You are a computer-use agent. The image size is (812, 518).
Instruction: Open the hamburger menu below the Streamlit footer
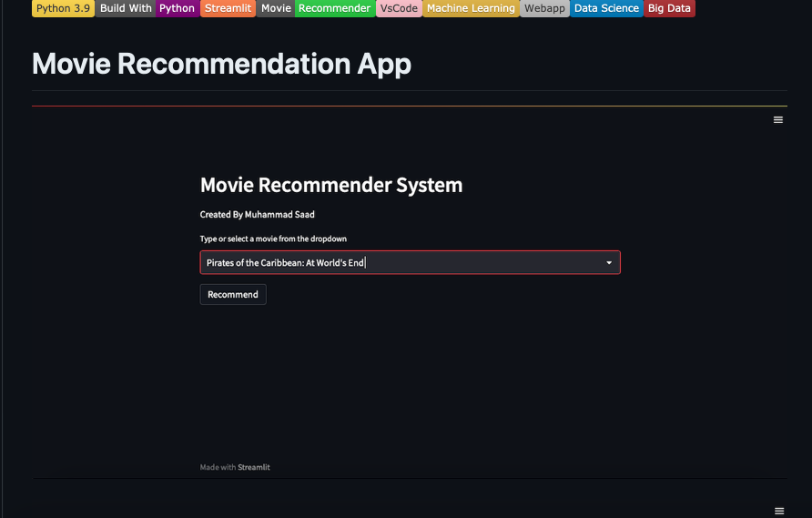click(x=777, y=512)
